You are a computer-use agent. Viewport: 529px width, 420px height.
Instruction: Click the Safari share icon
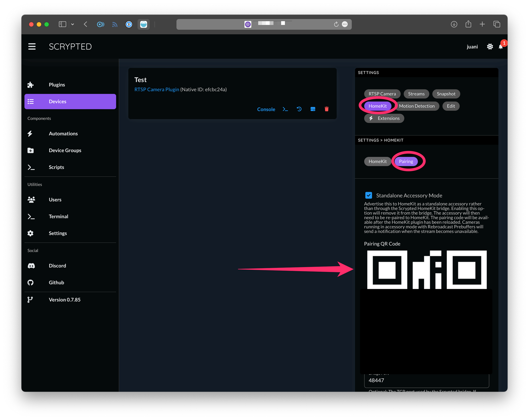[468, 24]
